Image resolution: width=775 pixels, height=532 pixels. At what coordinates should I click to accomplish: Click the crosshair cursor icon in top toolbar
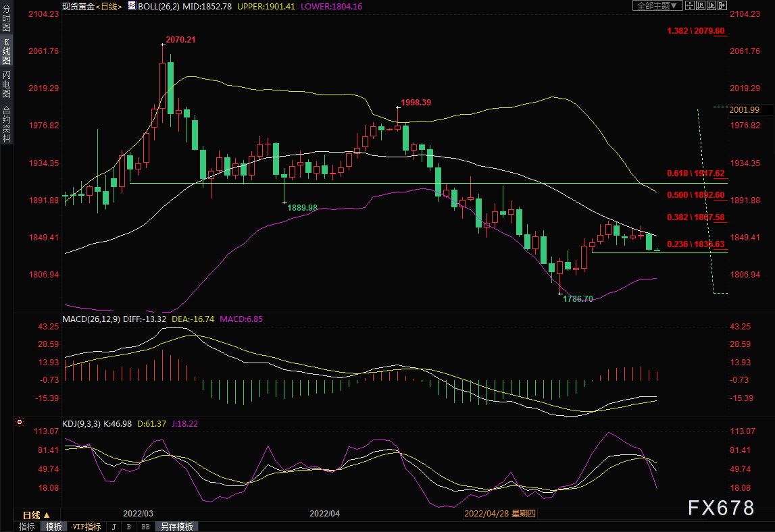pos(690,5)
